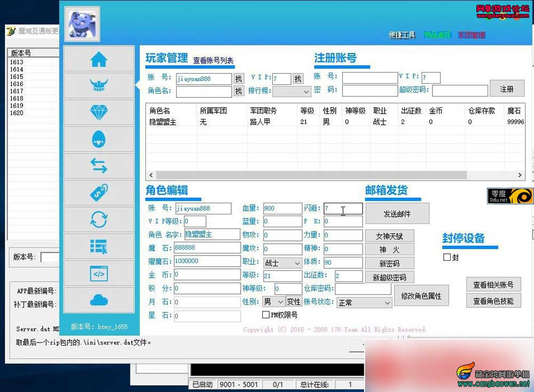534x392 pixels.
Task: Select the cloud icon in sidebar
Action: 99,300
